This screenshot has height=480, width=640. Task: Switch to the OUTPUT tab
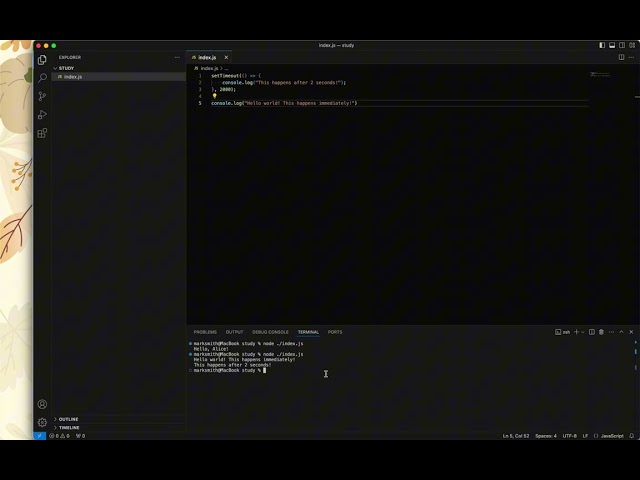click(234, 332)
